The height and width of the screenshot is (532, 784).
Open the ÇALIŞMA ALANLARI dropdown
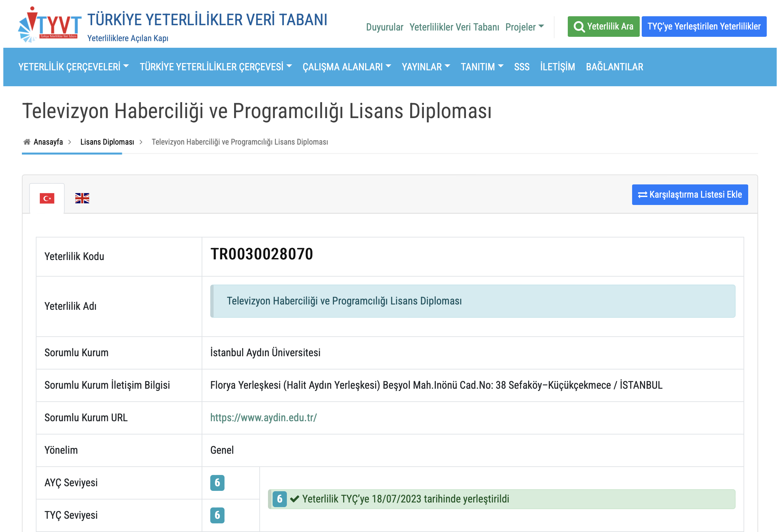point(347,67)
